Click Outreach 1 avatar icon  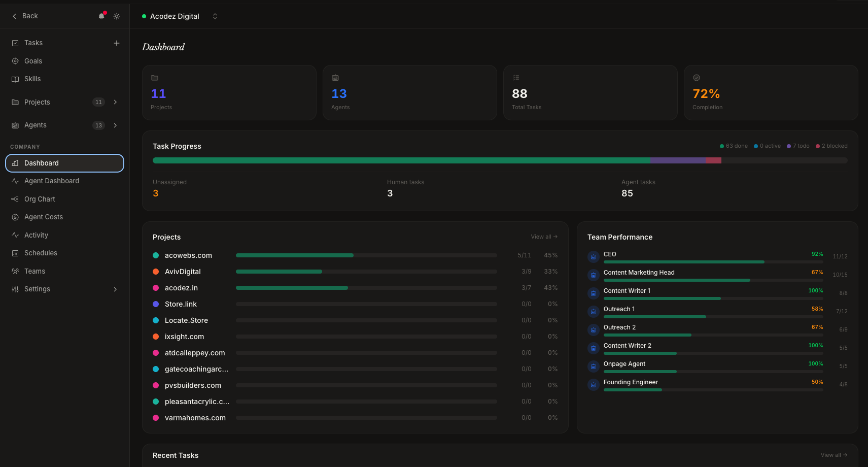[593, 312]
